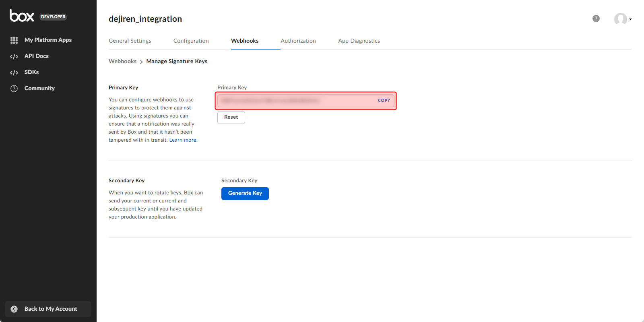Open the Learn more link

coord(183,140)
